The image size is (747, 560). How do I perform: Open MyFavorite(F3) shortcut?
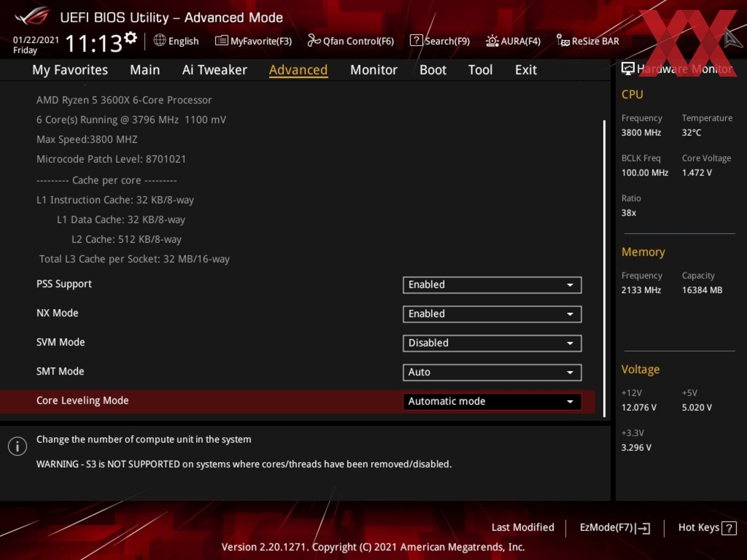(261, 41)
